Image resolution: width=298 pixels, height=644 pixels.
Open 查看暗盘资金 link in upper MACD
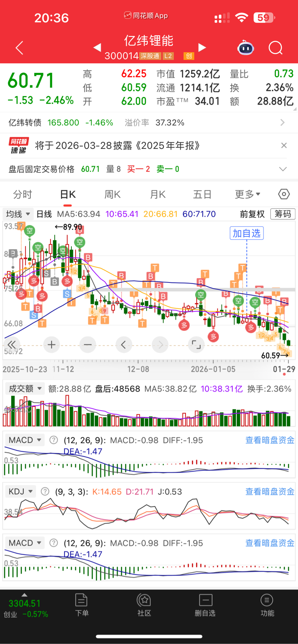pos(270,440)
